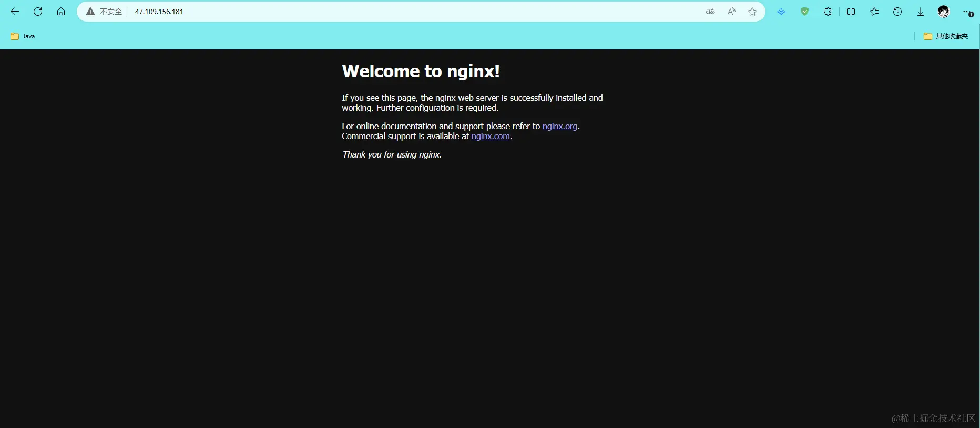Follow the nginx.org link
This screenshot has height=428, width=980.
560,126
